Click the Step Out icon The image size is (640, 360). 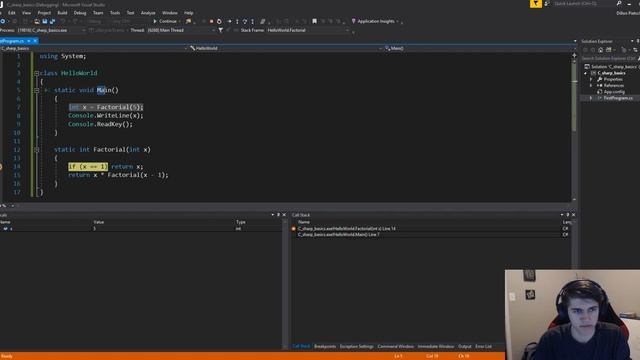tap(252, 21)
